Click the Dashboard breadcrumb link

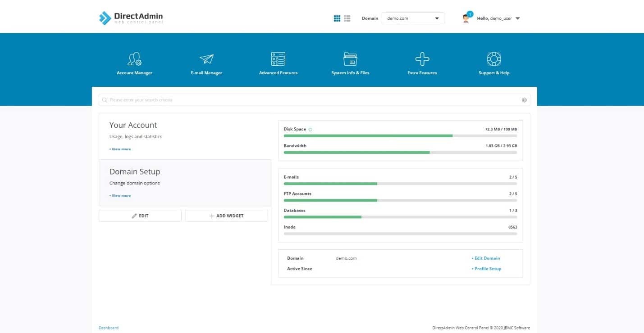tap(109, 328)
